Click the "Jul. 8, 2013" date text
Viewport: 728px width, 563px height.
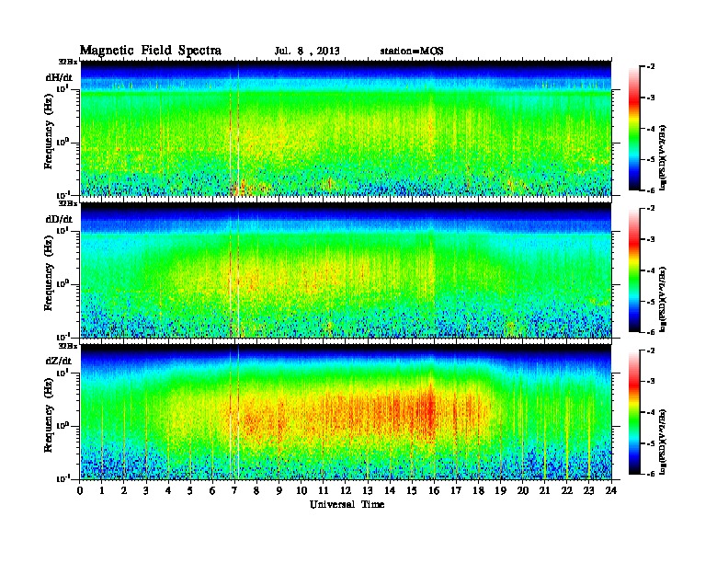tap(307, 51)
